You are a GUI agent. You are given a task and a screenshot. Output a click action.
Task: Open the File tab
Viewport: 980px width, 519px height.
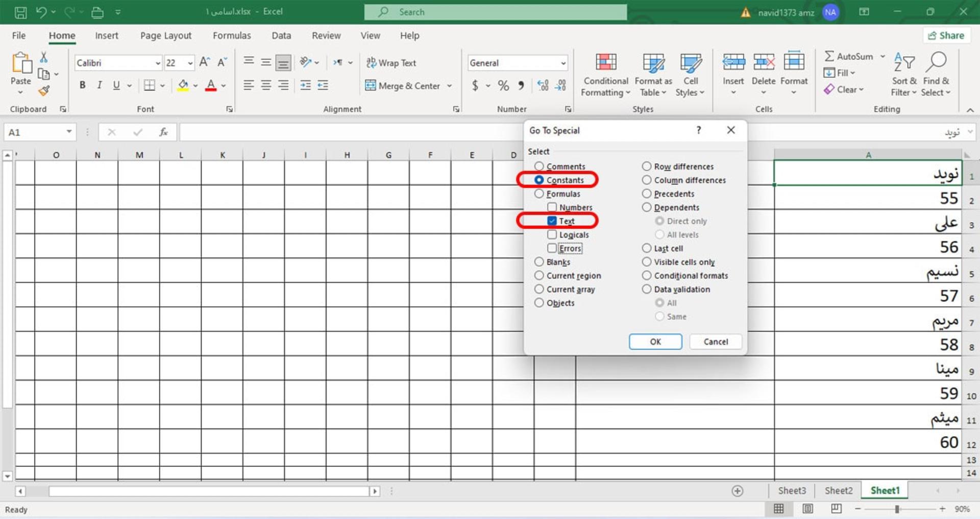coord(19,35)
